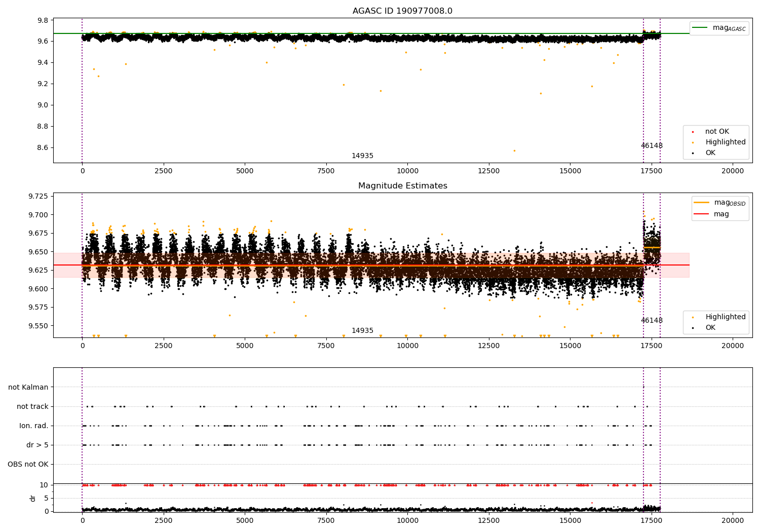Click the 8.6 y-axis tick label
This screenshot has width=760, height=532.
pyautogui.click(x=43, y=148)
